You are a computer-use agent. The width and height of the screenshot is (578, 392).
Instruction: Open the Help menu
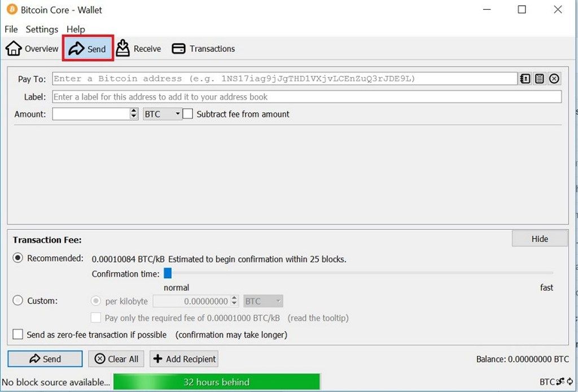76,29
